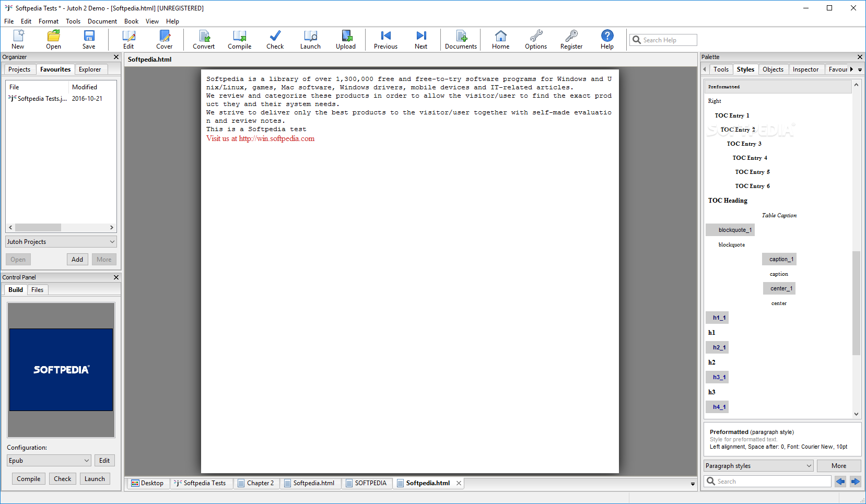
Task: Open the document tabs list arrow
Action: (693, 484)
